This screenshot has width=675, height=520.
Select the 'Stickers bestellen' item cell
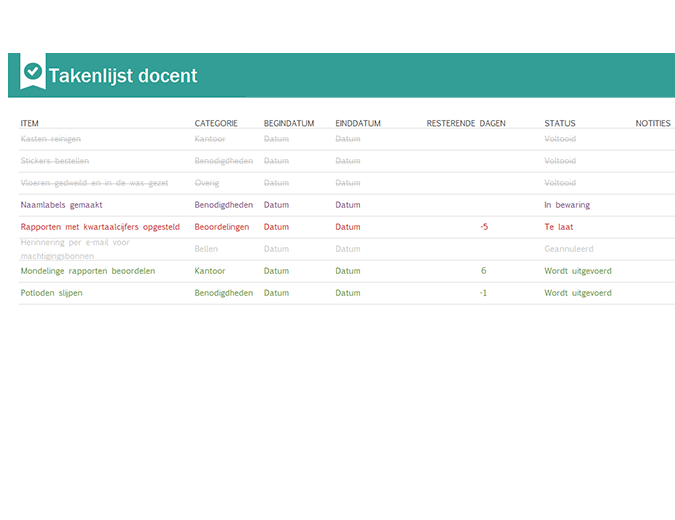point(55,161)
